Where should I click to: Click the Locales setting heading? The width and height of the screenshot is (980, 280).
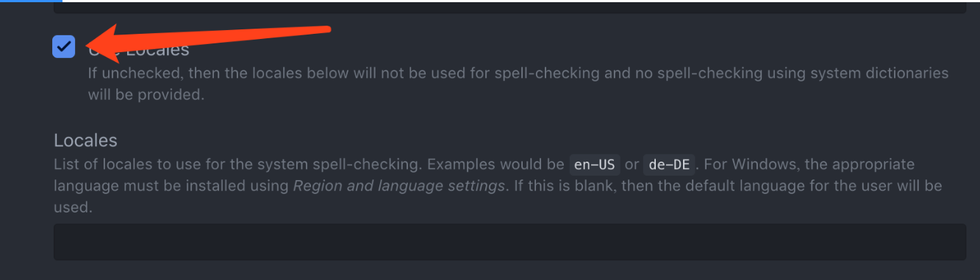pyautogui.click(x=85, y=140)
